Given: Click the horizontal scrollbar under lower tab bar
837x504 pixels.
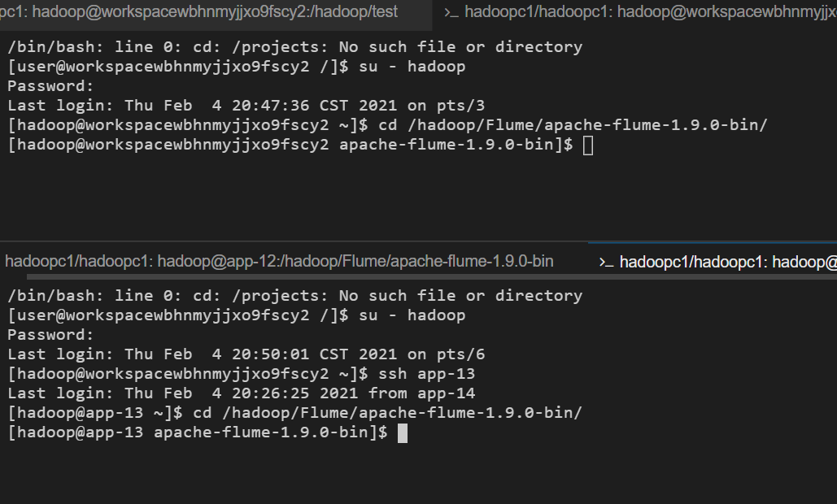Looking at the screenshot, I should (x=431, y=277).
